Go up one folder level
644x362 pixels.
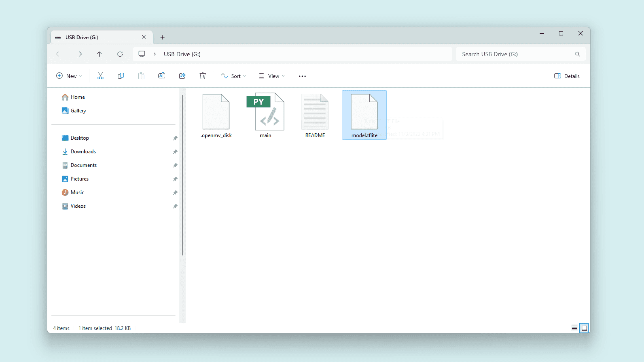pos(99,54)
